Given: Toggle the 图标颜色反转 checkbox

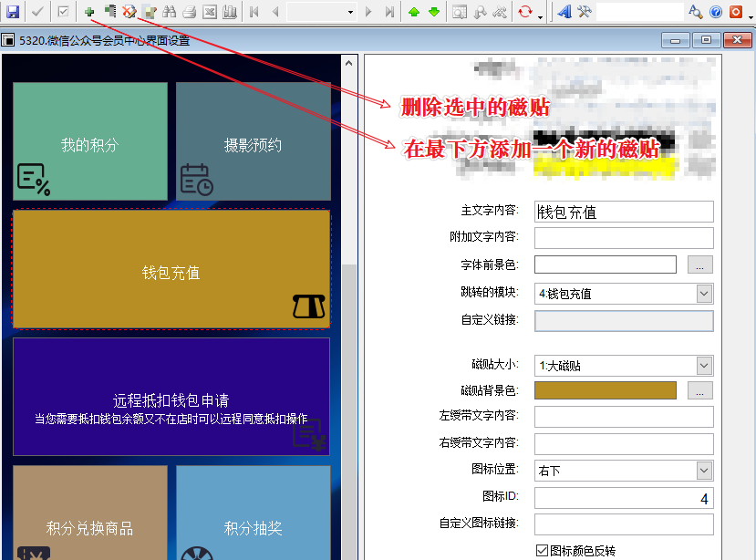Looking at the screenshot, I should tap(543, 551).
